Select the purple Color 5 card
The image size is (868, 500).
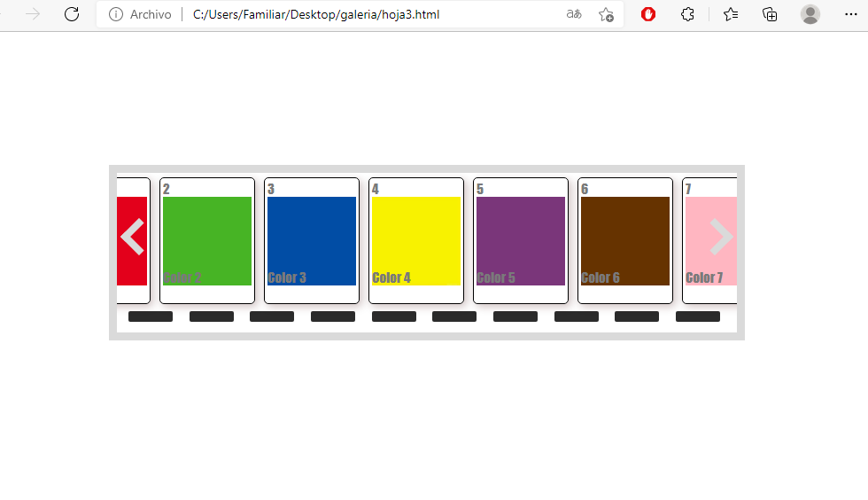coord(521,240)
